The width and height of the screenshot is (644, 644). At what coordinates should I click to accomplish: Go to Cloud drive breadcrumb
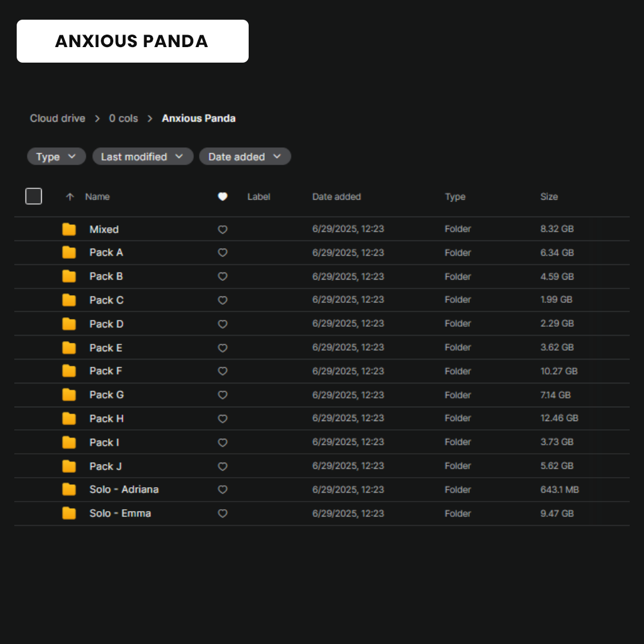point(57,118)
